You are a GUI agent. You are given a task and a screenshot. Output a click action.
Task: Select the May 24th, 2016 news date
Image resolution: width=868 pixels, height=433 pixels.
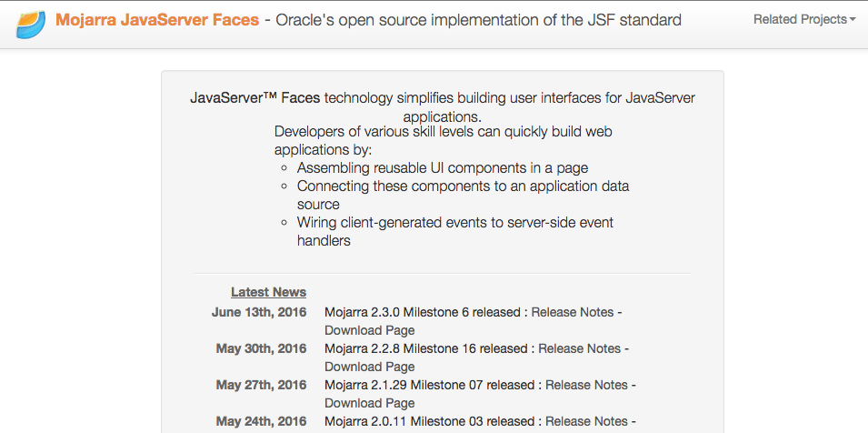(x=261, y=421)
